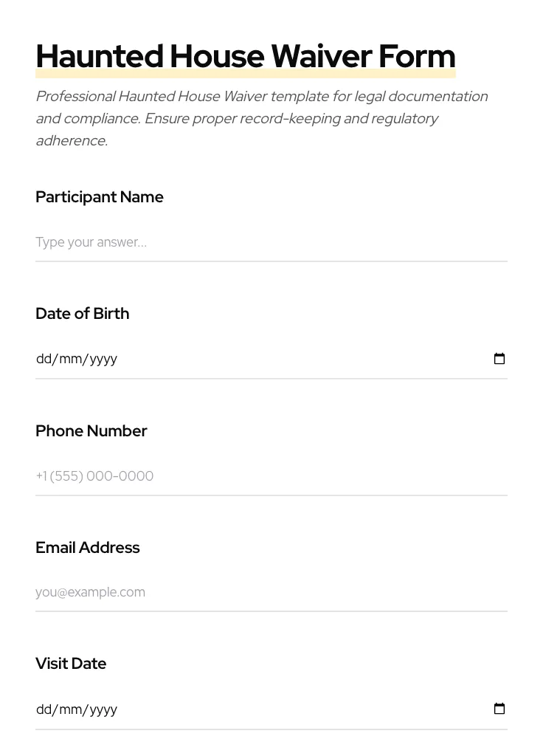This screenshot has height=756, width=543.
Task: Click the Visit Date label
Action: [71, 664]
